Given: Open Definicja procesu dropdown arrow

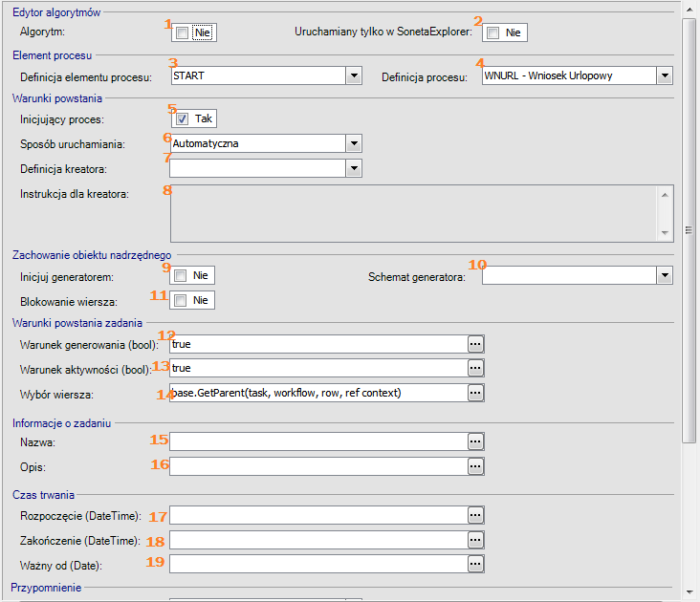Looking at the screenshot, I should coord(665,75).
